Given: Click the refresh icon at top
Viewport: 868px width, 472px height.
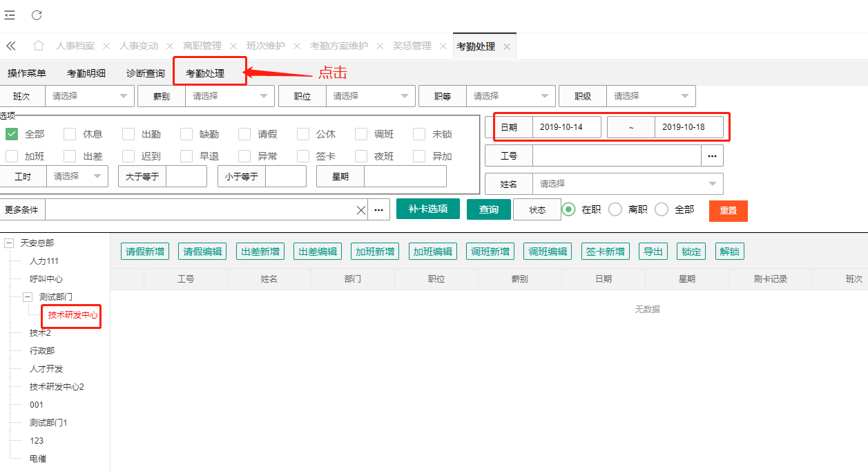Looking at the screenshot, I should pos(37,15).
